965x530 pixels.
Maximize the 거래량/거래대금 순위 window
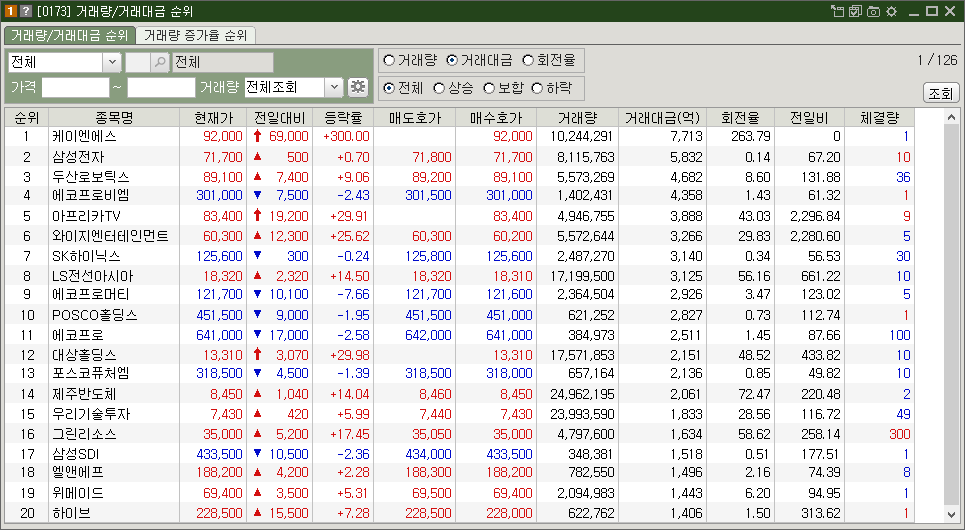click(x=932, y=11)
